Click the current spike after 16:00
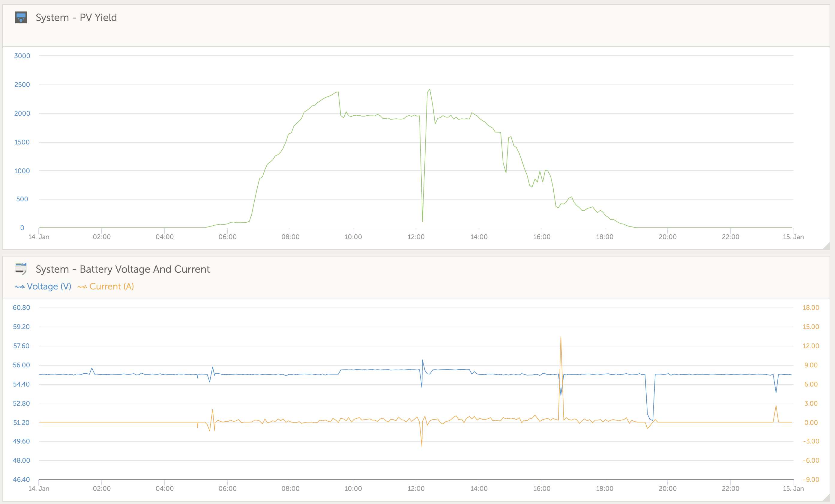 pyautogui.click(x=561, y=337)
